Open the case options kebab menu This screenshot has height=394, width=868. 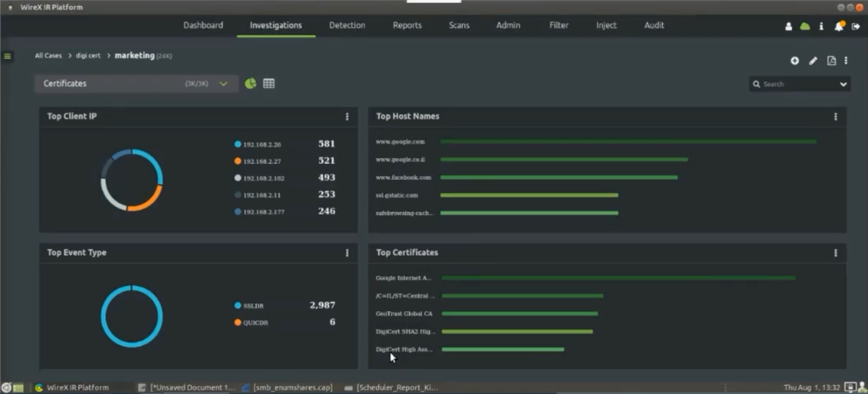(x=846, y=61)
